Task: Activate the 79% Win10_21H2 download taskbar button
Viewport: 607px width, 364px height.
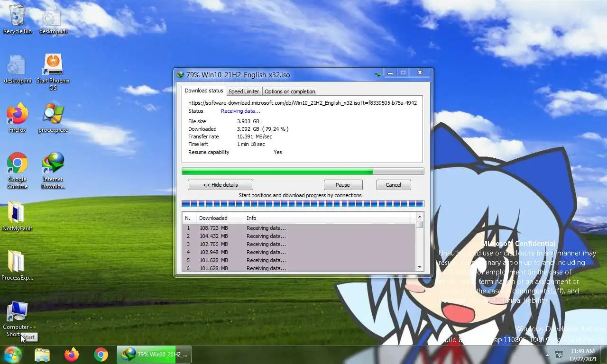Action: pyautogui.click(x=154, y=355)
